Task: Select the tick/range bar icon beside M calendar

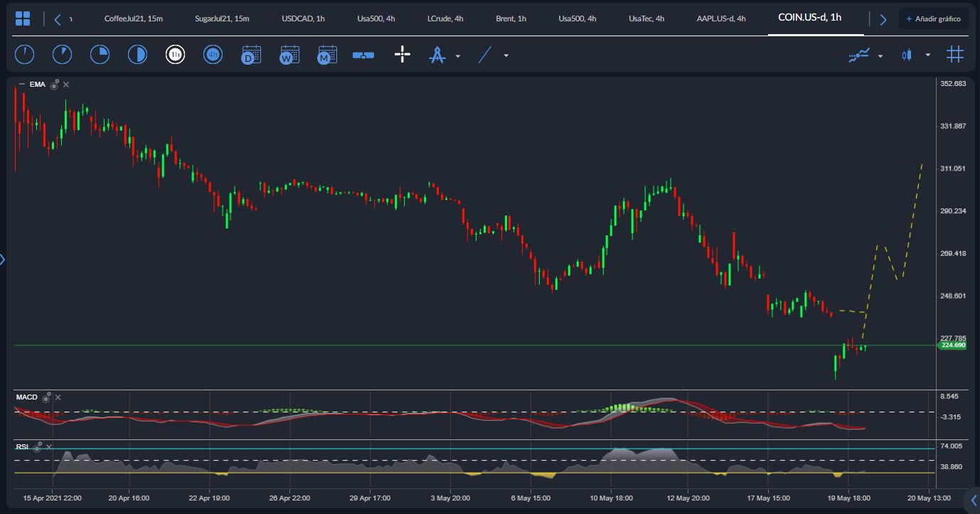Action: [x=363, y=54]
